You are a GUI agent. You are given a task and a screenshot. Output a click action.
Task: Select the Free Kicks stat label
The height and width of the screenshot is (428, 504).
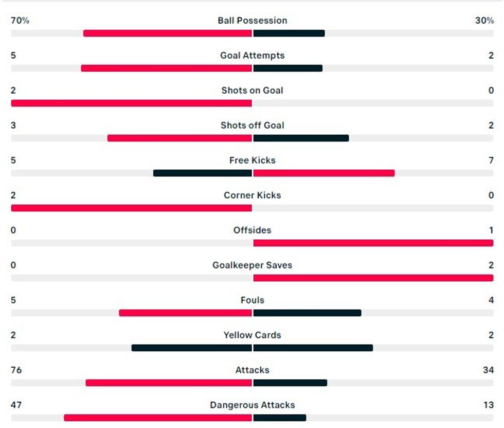click(x=252, y=160)
